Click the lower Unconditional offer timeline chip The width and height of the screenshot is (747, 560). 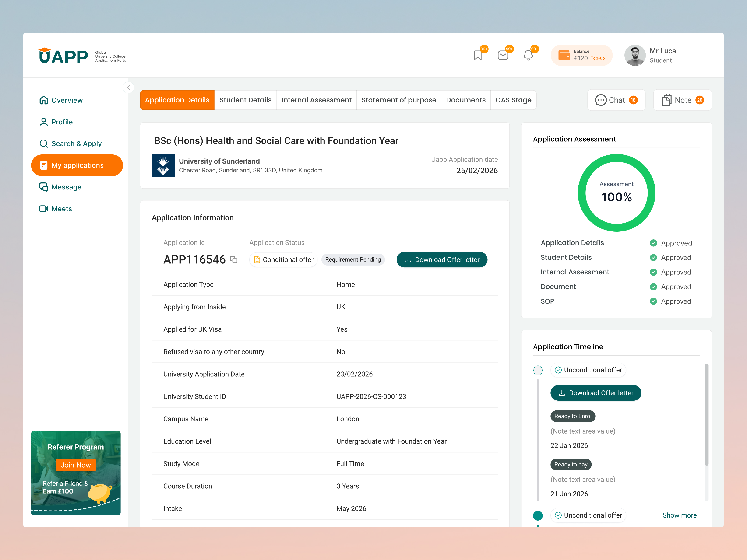point(588,515)
